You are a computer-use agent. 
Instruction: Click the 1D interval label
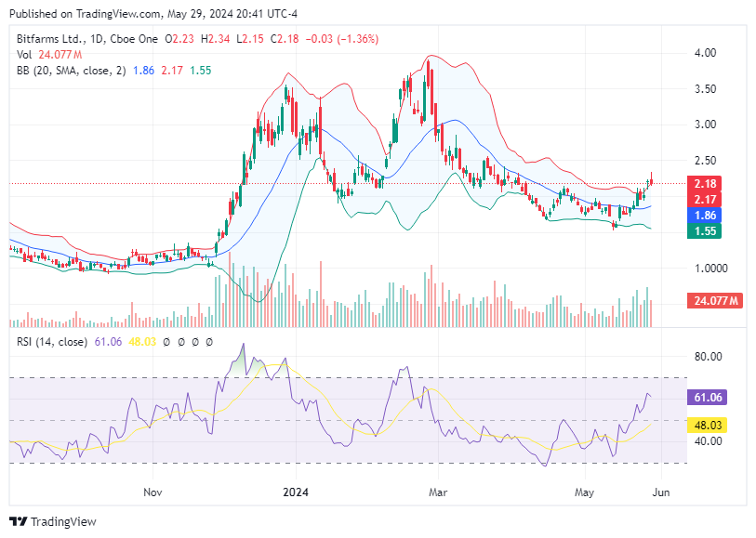pyautogui.click(x=97, y=39)
